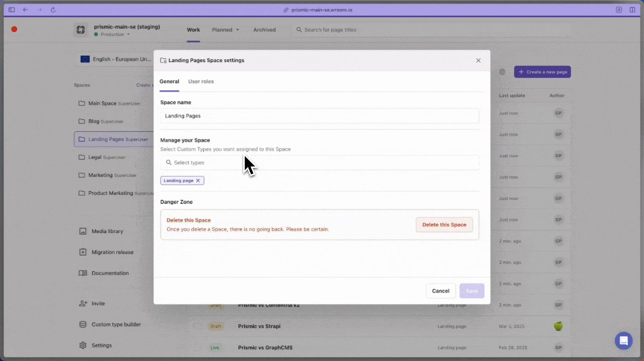Open Migration release in sidebar
This screenshot has width=644, height=361.
click(106, 252)
